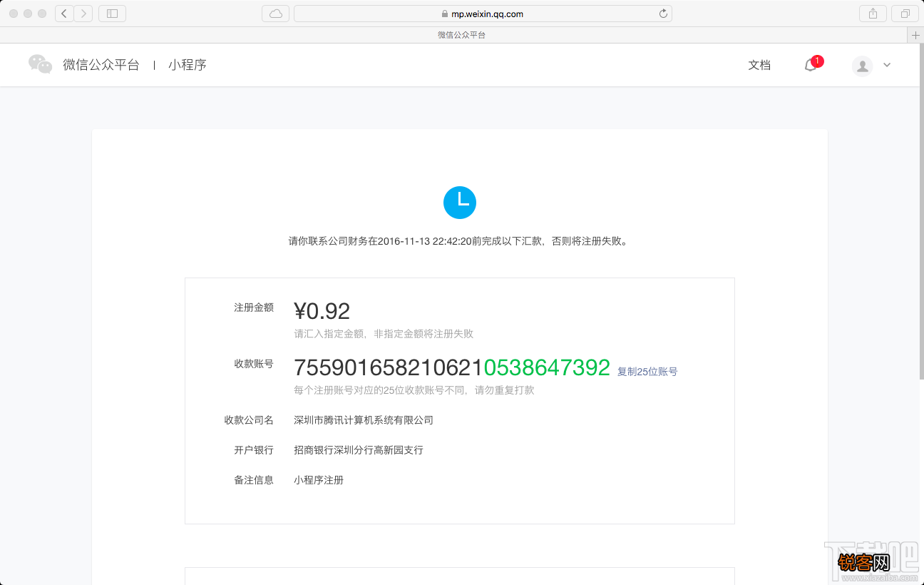Click the Safari back arrow button

click(x=64, y=14)
